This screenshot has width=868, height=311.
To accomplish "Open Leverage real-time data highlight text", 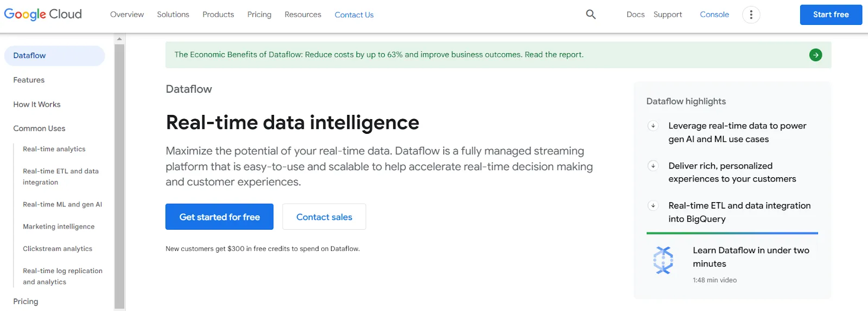I will click(737, 132).
